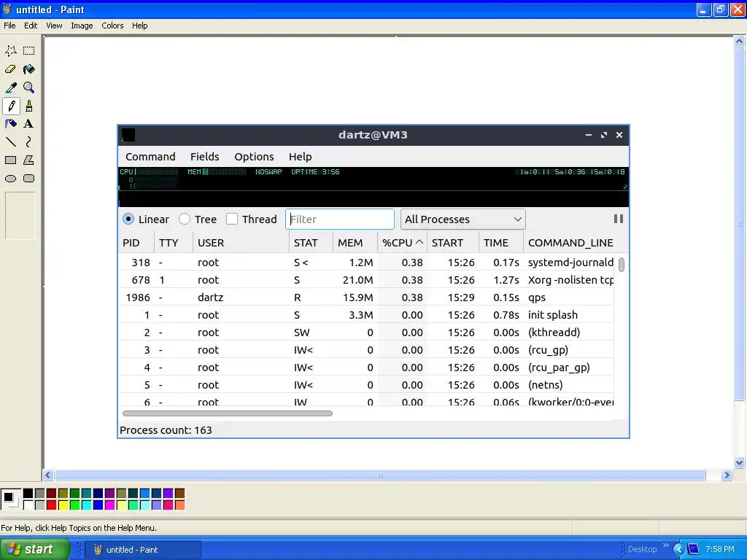This screenshot has height=560, width=747.
Task: Pick the Rectangle shape tool
Action: [11, 160]
